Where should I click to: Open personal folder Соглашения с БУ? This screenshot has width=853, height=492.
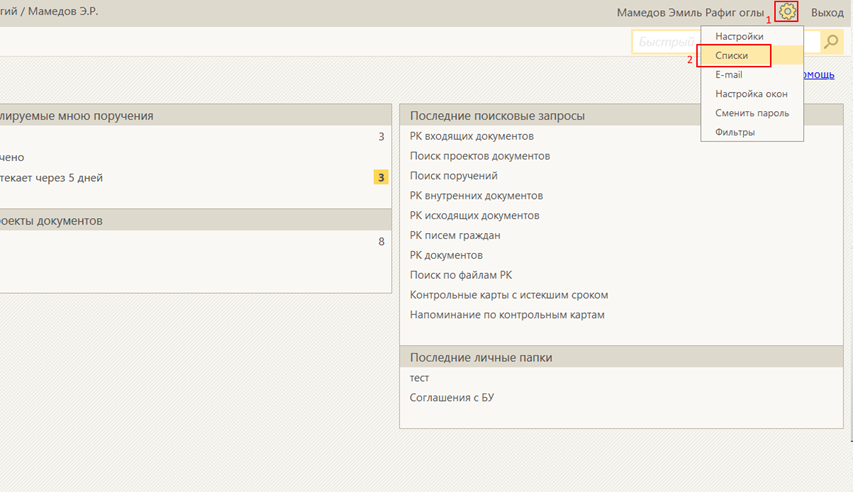click(452, 397)
